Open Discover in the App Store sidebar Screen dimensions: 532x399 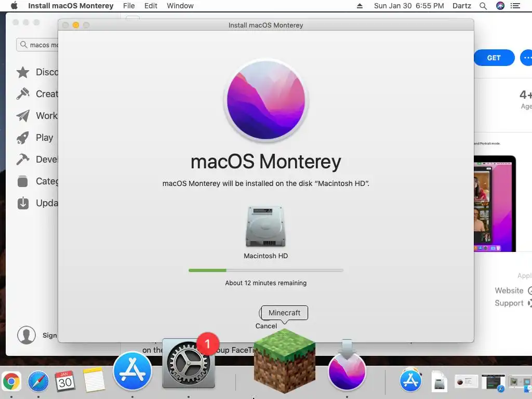click(37, 72)
